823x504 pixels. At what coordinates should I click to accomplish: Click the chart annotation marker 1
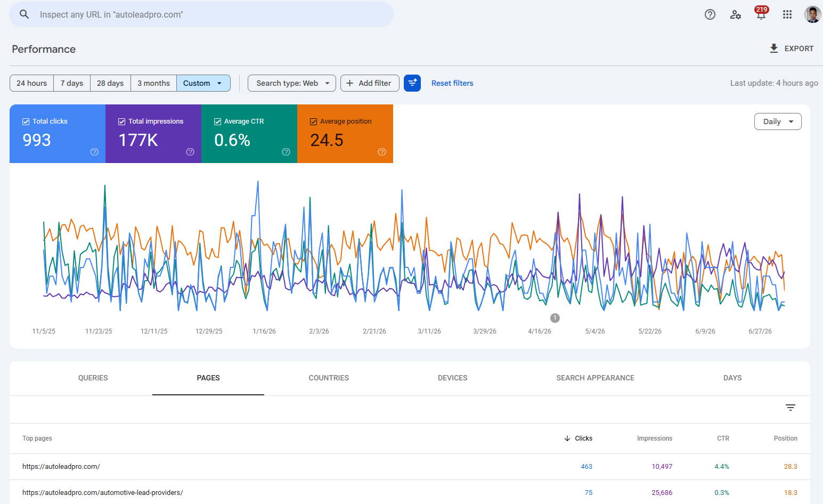555,318
